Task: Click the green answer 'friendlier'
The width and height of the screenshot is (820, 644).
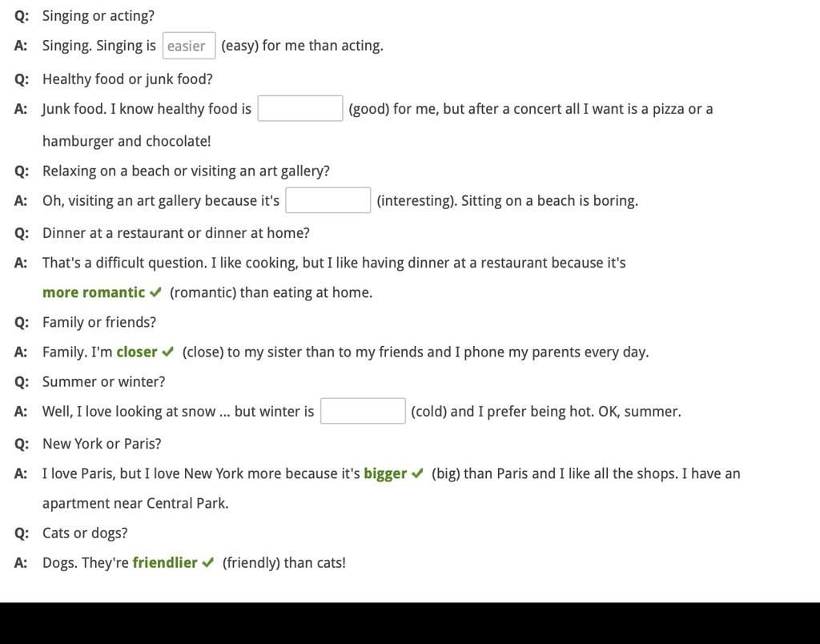Action: tap(165, 562)
